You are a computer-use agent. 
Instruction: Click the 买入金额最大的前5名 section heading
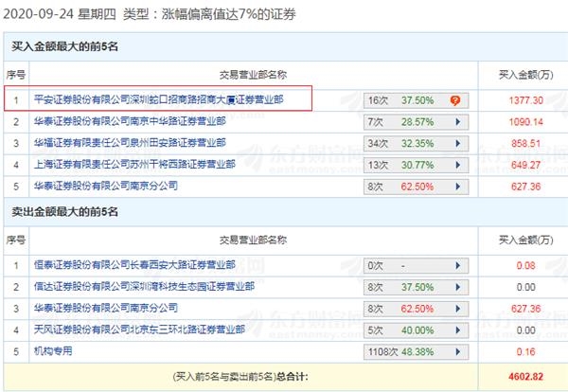pyautogui.click(x=64, y=46)
